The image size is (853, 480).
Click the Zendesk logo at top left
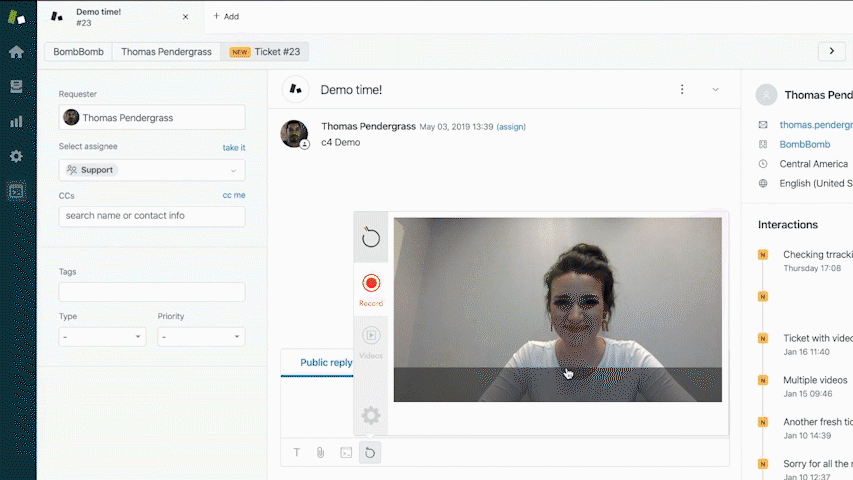pyautogui.click(x=16, y=17)
